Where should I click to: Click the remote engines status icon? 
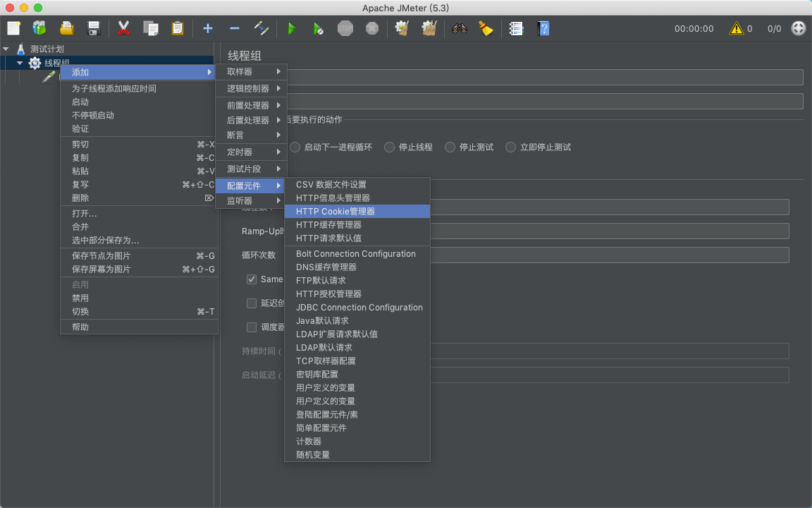coord(799,28)
